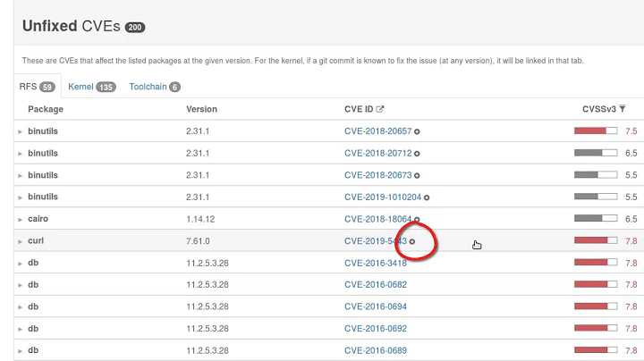Click the cairo version 1.14.12 cell
The width and height of the screenshot is (644, 361).
pos(200,219)
